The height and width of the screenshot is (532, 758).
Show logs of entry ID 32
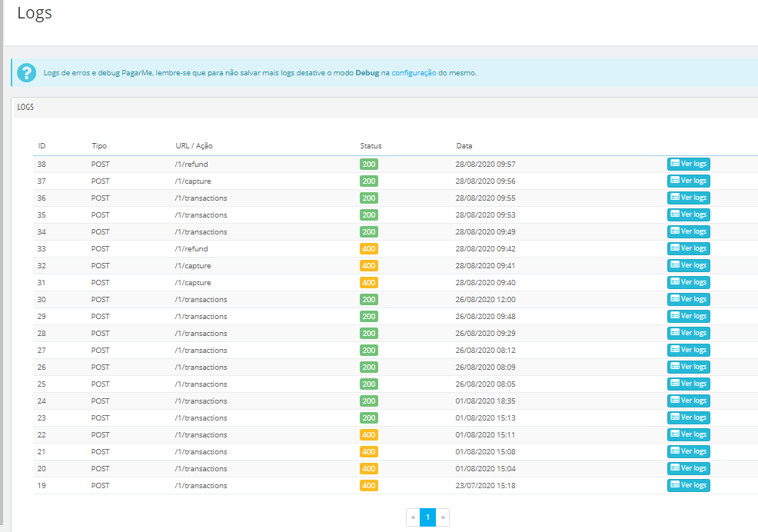coord(688,265)
